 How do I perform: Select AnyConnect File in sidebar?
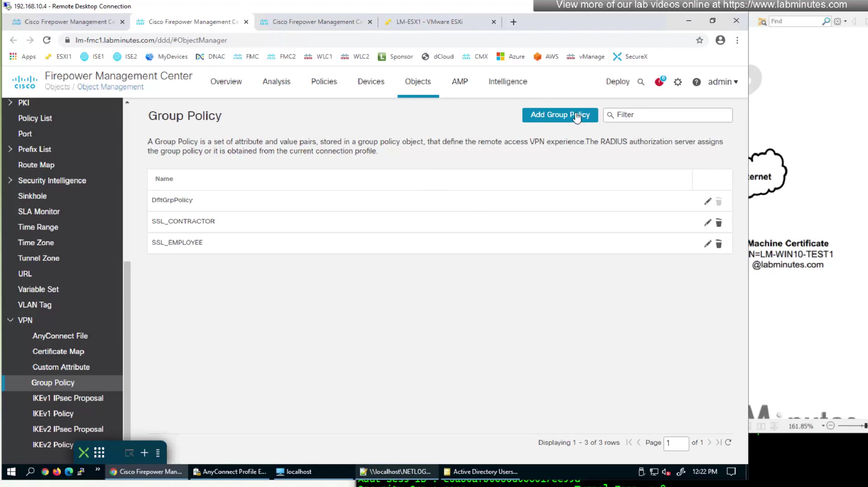(60, 336)
